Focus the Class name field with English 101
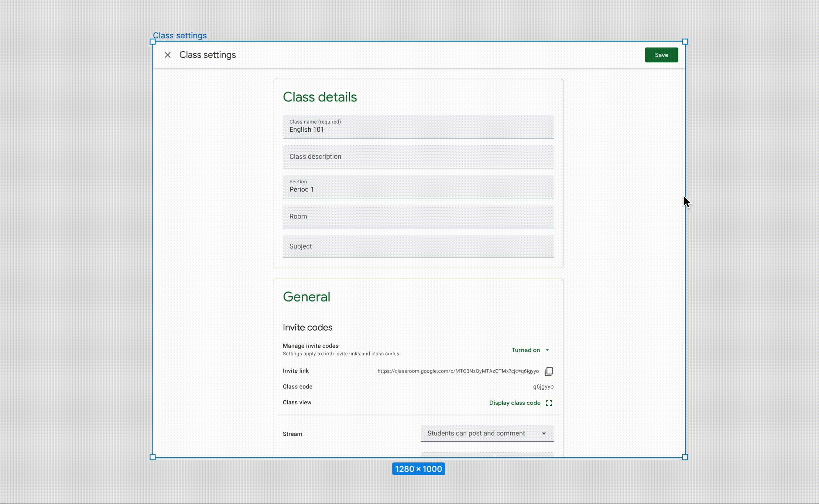The image size is (819, 504). pyautogui.click(x=418, y=127)
